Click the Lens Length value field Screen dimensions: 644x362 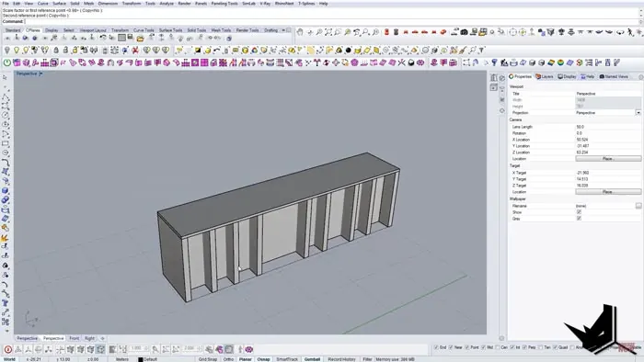[x=608, y=127]
